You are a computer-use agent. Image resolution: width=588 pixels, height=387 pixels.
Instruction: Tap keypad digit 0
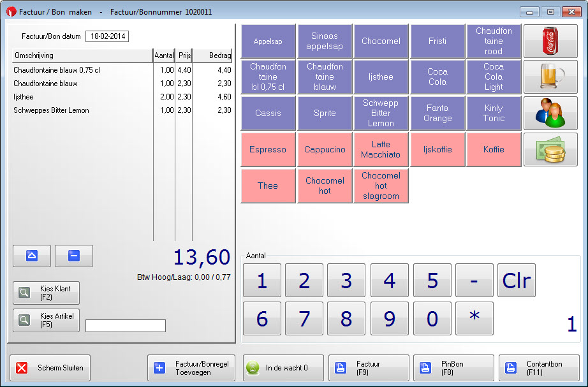(432, 318)
